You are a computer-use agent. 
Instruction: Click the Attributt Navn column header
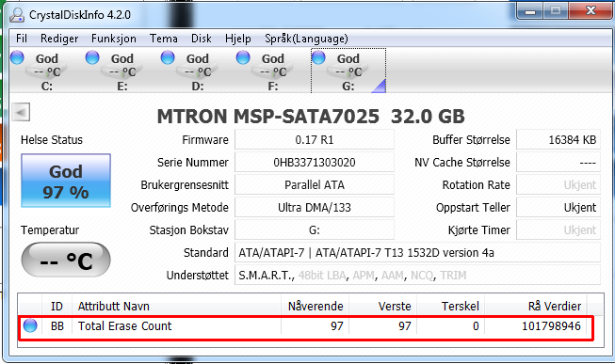pos(176,306)
